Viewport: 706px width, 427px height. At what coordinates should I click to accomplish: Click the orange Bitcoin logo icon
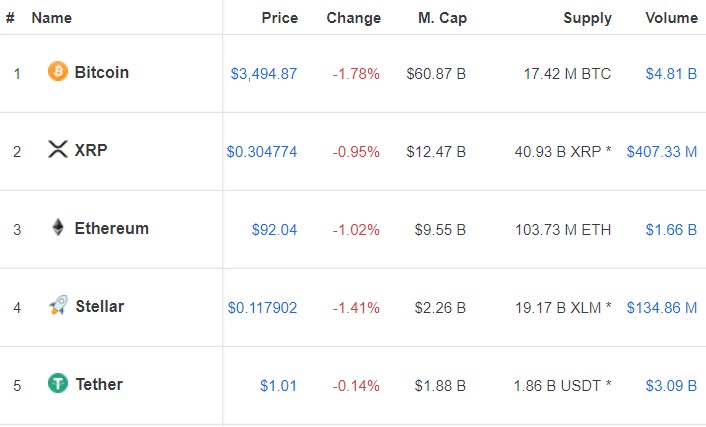click(58, 71)
